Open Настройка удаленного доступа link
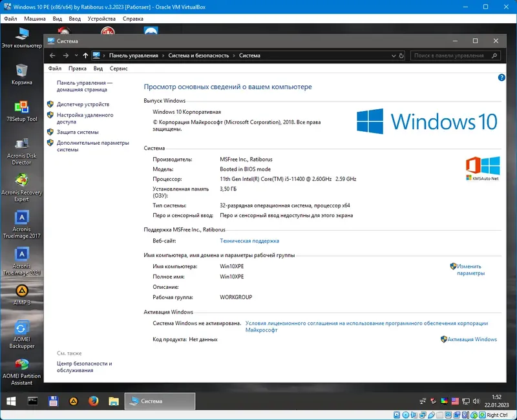Screen dimensions: 517x420 [x=85, y=118]
